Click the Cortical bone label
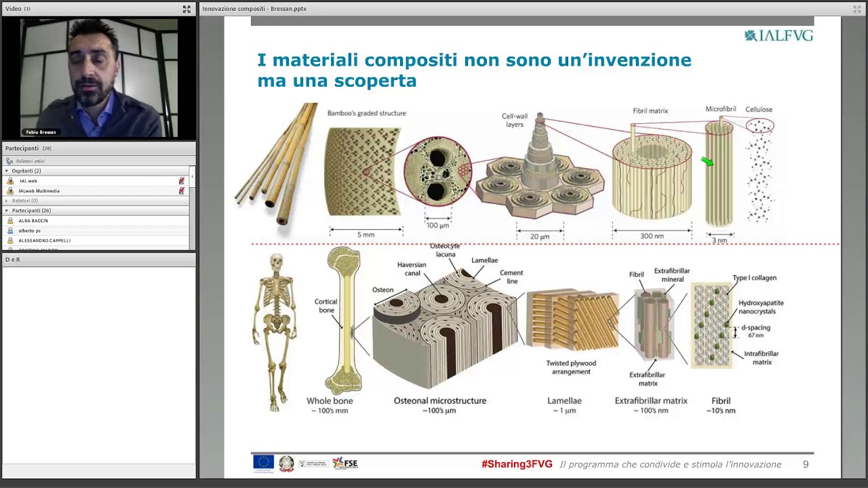 pyautogui.click(x=326, y=306)
